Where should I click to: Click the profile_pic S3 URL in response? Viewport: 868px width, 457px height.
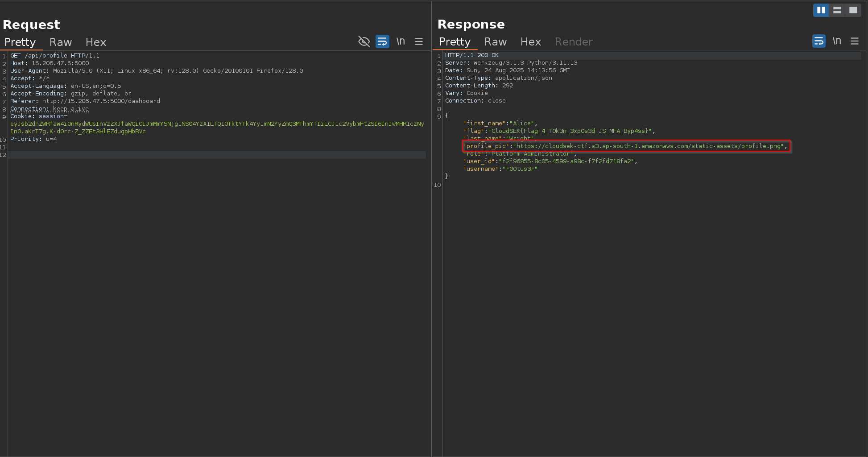[x=649, y=146]
